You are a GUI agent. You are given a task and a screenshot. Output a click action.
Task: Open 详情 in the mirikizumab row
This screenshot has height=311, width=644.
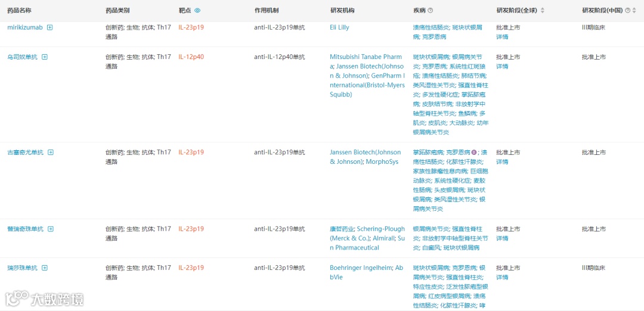502,37
